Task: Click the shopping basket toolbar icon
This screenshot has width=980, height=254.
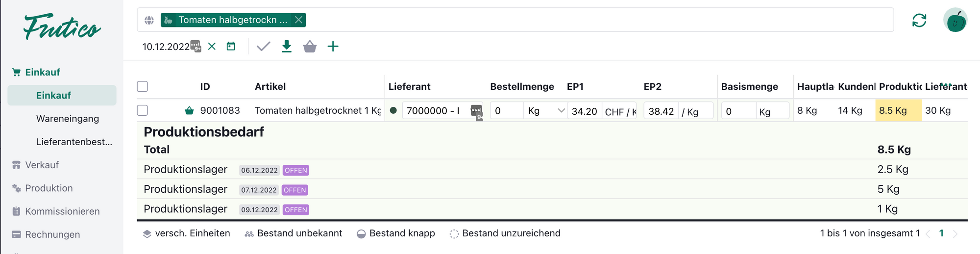Action: coord(310,47)
